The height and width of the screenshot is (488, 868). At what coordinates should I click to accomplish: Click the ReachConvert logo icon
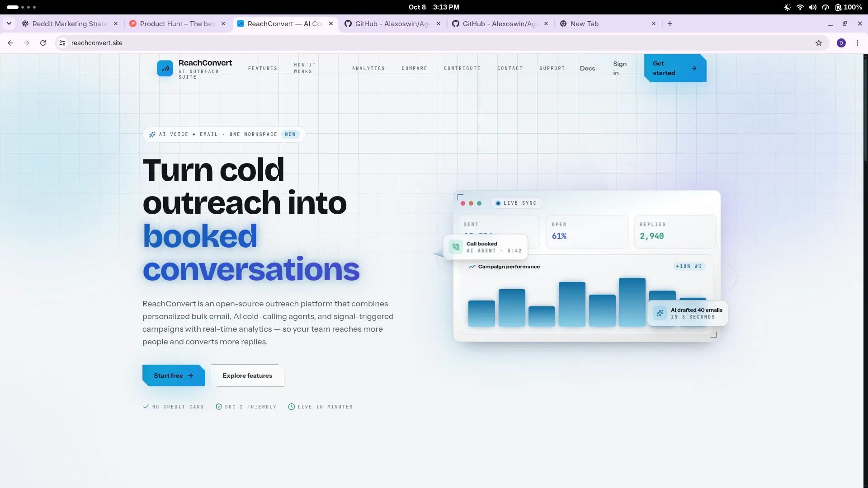pos(165,69)
